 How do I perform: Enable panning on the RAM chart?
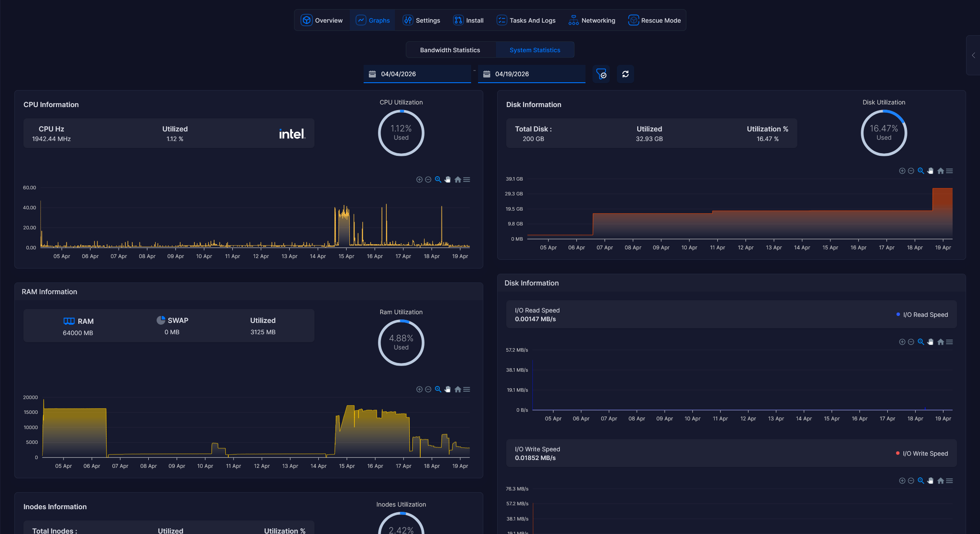448,390
